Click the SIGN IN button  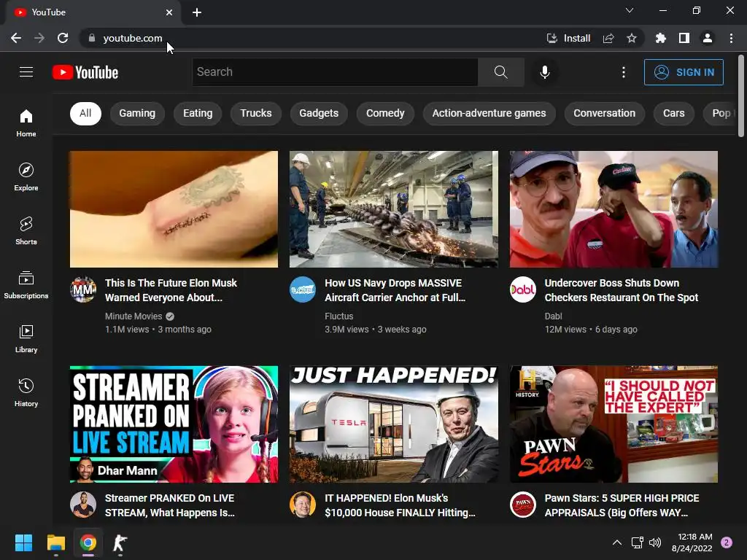[x=684, y=72]
